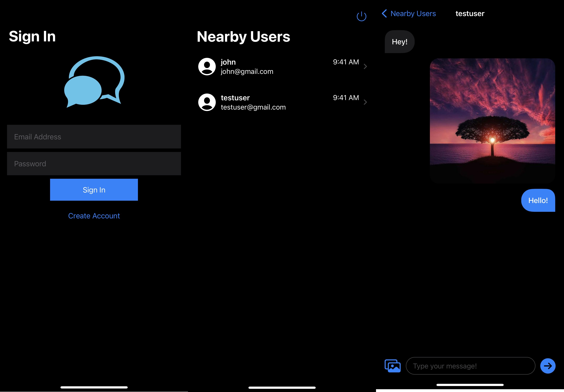Tap the Nearby Users back link
Image resolution: width=564 pixels, height=392 pixels.
tap(413, 13)
